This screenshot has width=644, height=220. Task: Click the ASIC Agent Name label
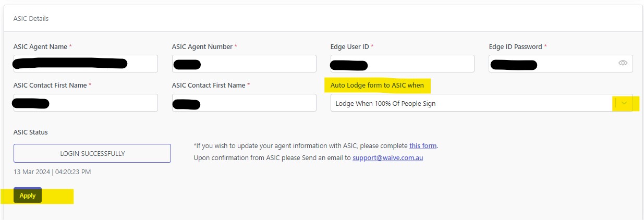(x=40, y=46)
